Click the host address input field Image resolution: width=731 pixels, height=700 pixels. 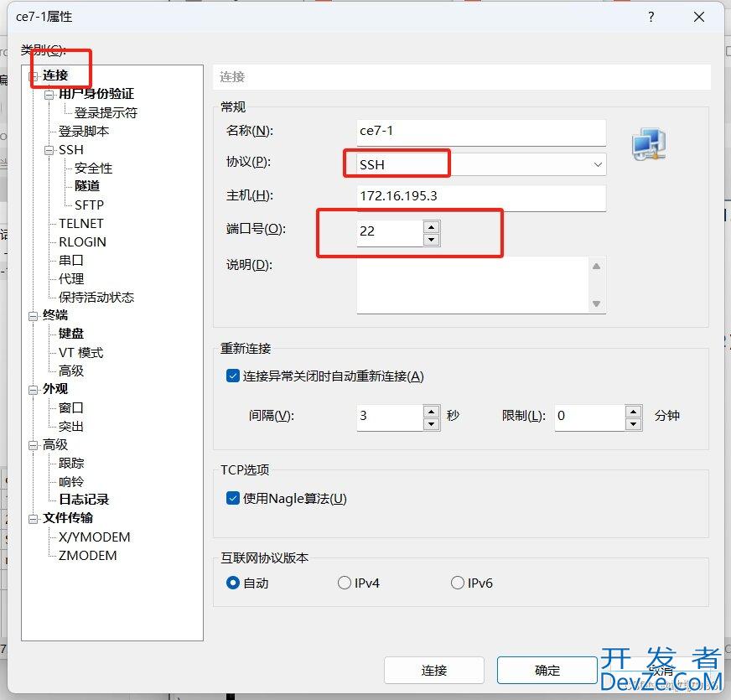(x=480, y=197)
